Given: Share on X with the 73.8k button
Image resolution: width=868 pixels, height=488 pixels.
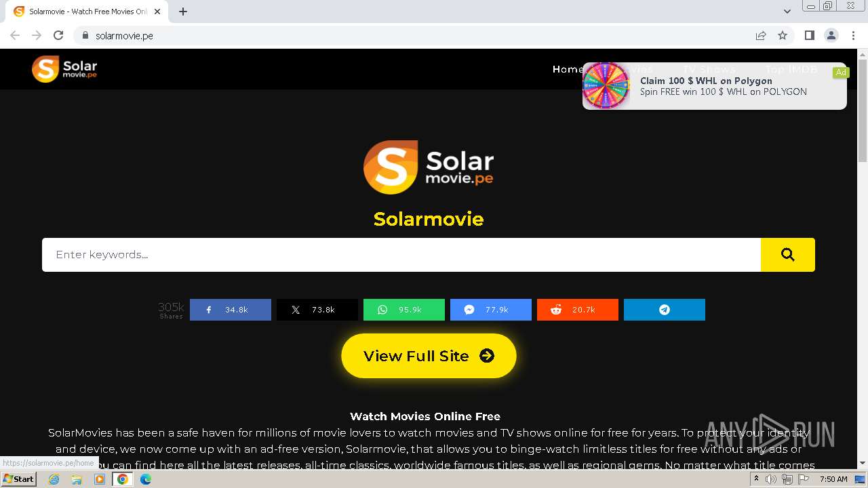Looking at the screenshot, I should coord(317,310).
